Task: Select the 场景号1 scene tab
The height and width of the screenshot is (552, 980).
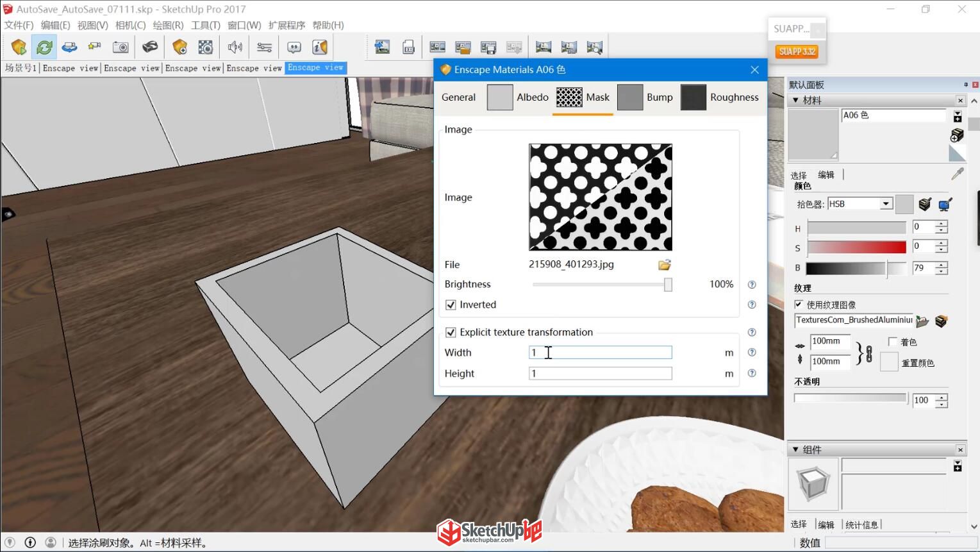Action: (21, 68)
